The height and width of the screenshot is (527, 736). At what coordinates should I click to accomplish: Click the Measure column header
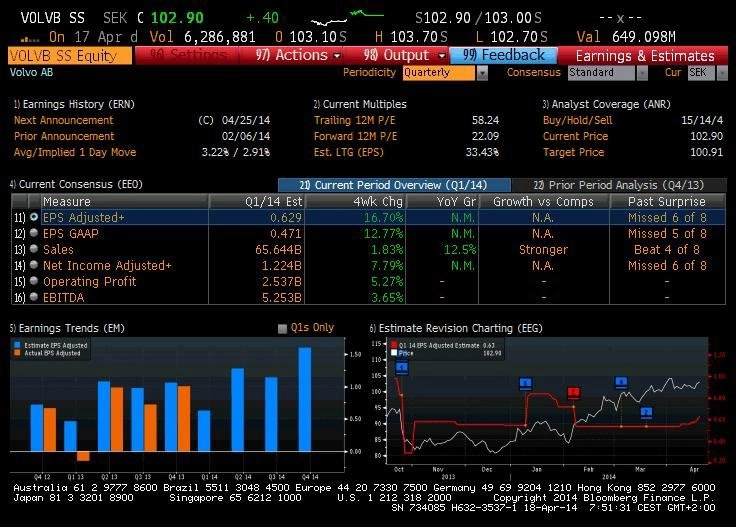tap(124, 201)
